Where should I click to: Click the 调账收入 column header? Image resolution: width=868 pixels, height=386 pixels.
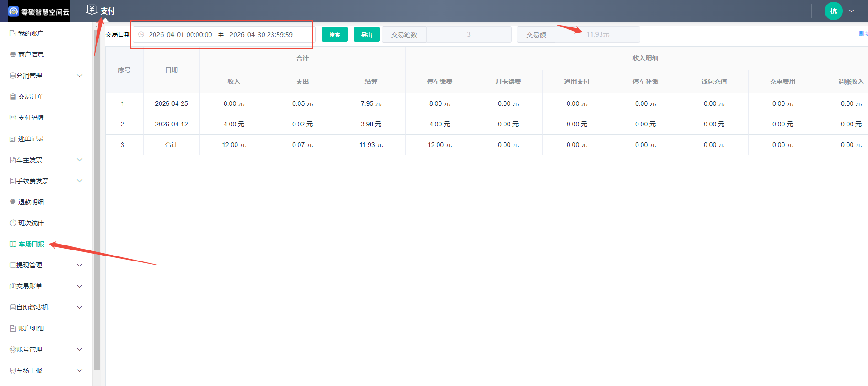[x=843, y=82]
